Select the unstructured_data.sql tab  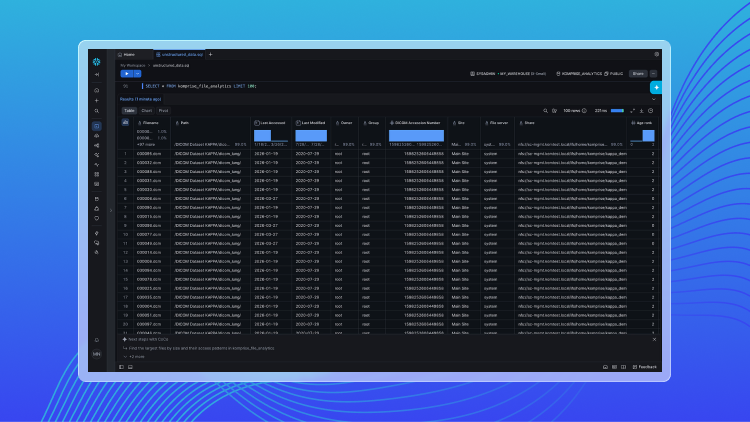point(179,55)
